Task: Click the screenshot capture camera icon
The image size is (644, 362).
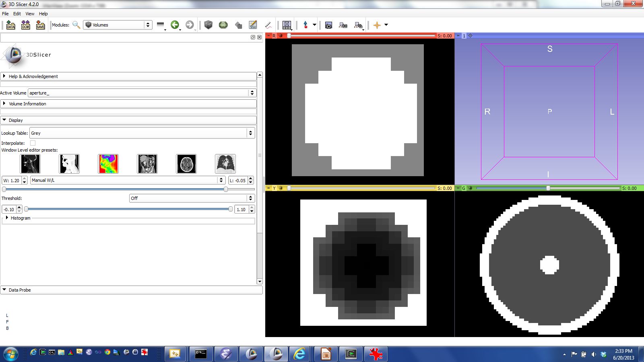Action: click(x=328, y=25)
